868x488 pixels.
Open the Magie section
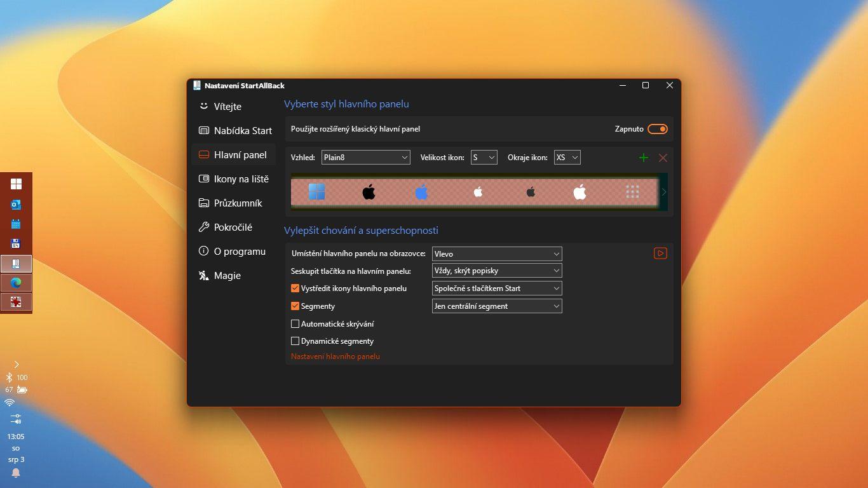[x=233, y=276]
